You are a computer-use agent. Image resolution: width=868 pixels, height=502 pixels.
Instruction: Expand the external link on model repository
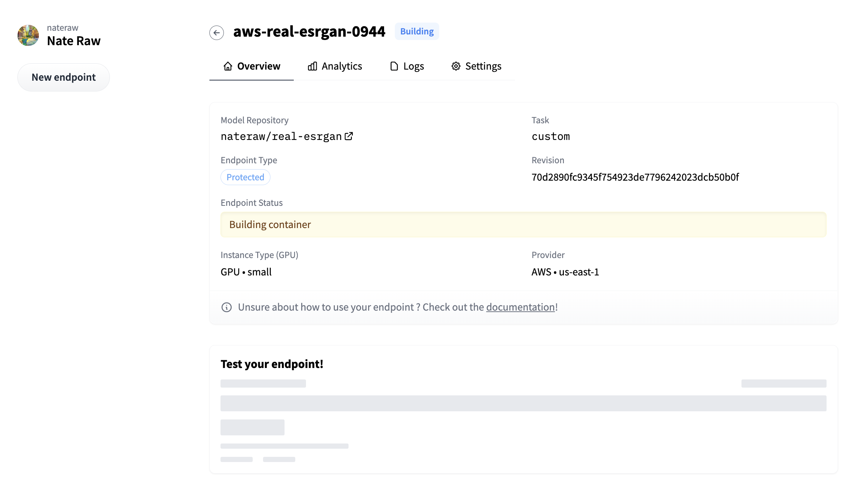point(349,136)
